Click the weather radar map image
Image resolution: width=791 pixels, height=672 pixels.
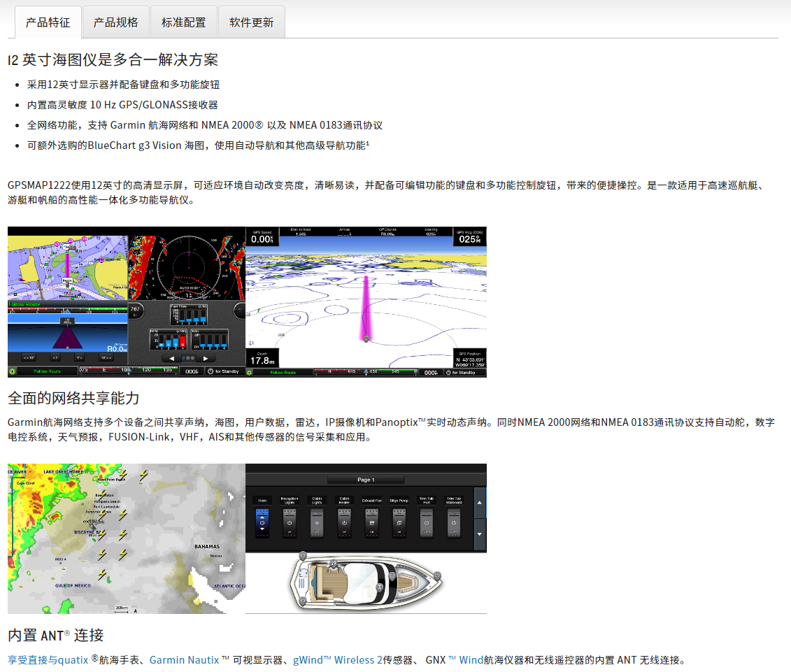pos(127,538)
